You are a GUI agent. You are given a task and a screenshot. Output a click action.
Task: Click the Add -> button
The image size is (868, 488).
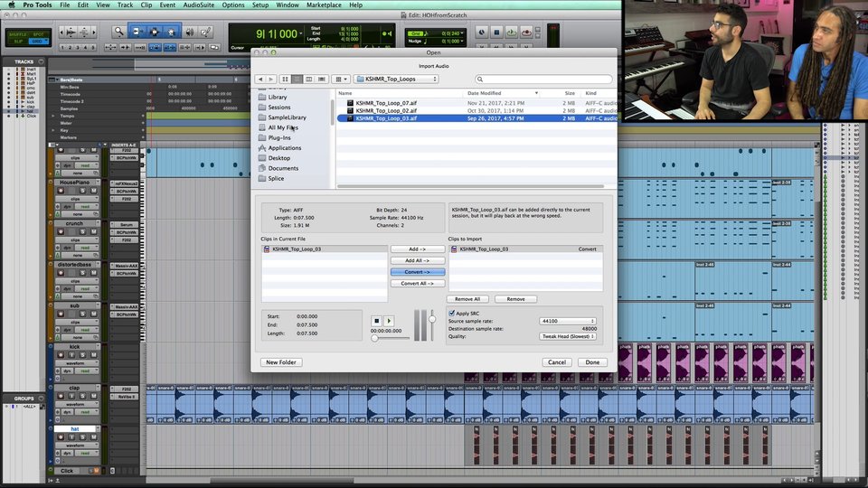click(x=418, y=249)
